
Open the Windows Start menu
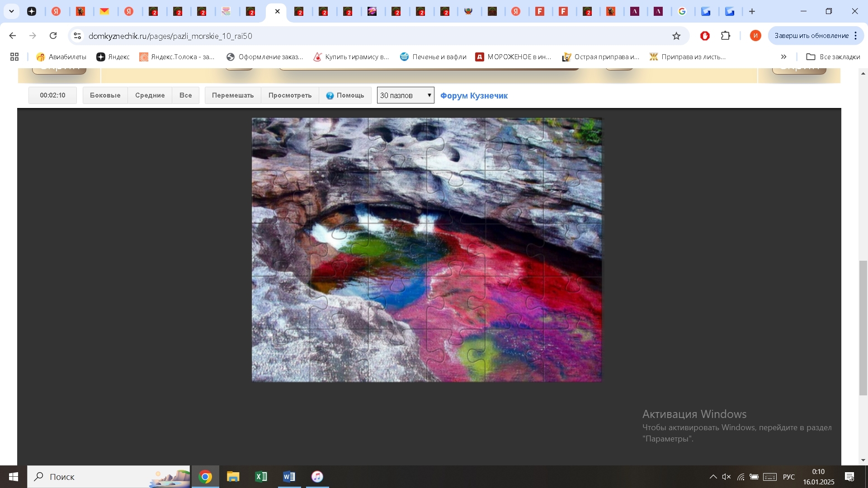14,477
